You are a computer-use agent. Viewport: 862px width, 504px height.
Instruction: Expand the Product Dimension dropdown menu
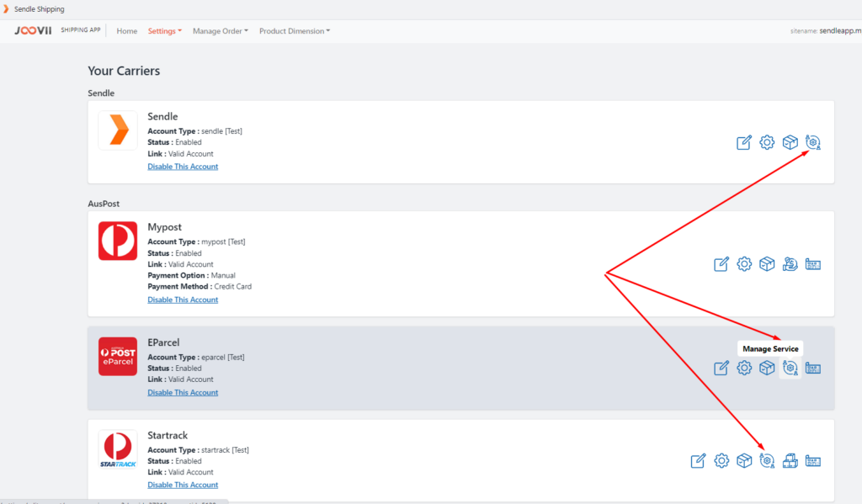tap(295, 31)
